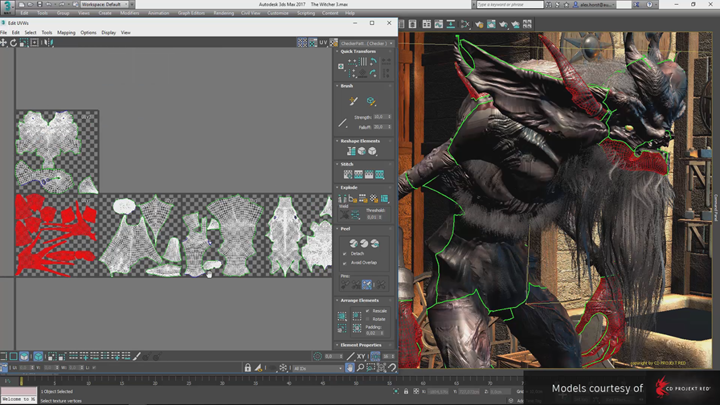
Task: Click the Relax brush icon
Action: pos(371,101)
